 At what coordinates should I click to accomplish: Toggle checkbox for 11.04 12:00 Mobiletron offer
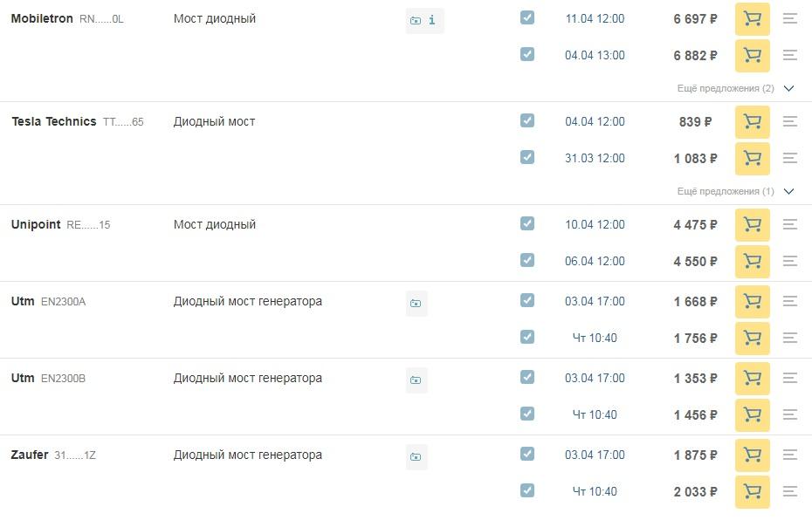click(527, 17)
